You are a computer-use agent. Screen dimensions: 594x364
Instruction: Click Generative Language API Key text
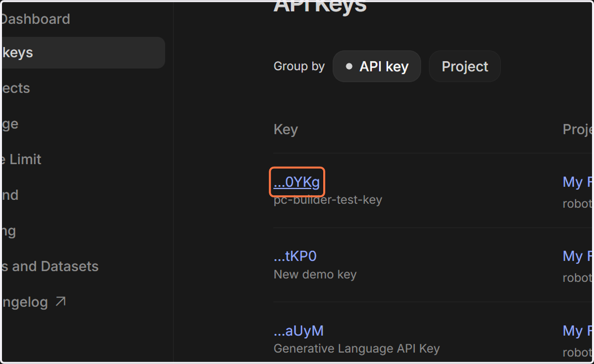coord(356,349)
